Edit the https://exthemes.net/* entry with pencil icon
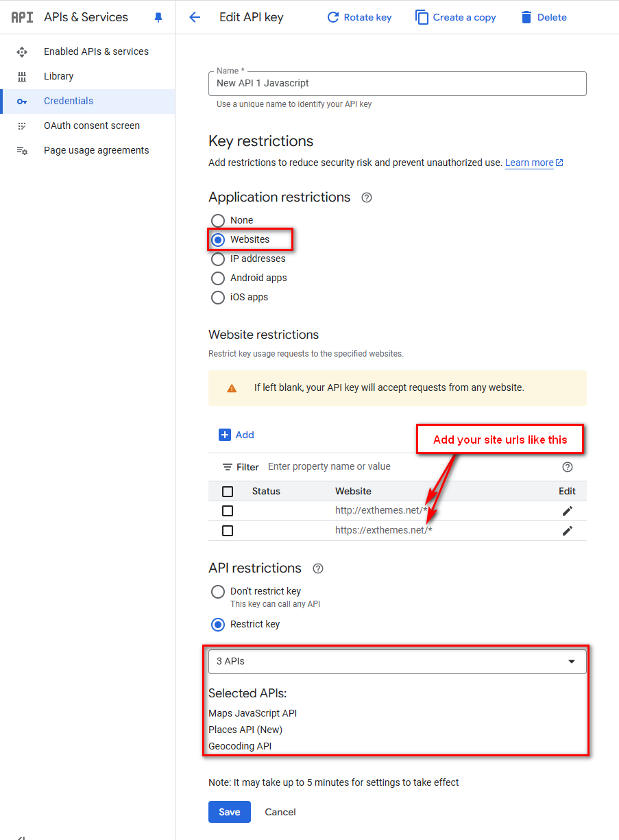The image size is (619, 840). click(567, 531)
